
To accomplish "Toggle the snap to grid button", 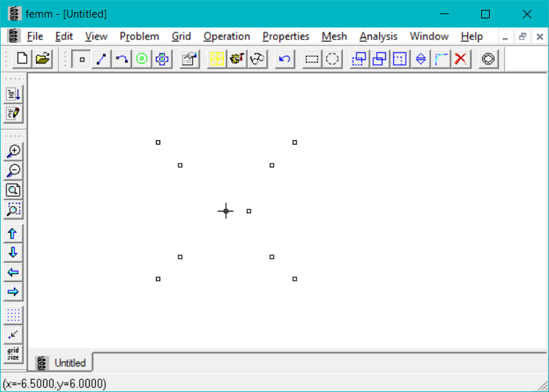I will (13, 335).
